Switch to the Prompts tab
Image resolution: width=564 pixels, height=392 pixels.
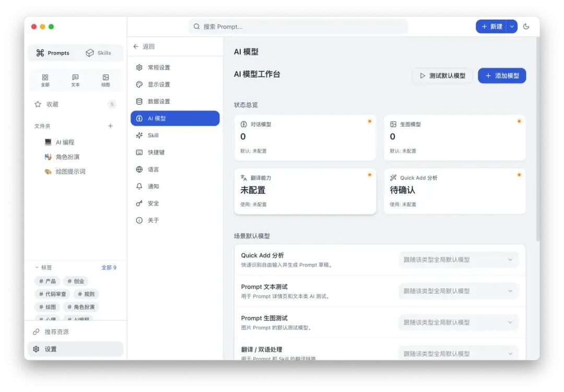click(x=53, y=53)
